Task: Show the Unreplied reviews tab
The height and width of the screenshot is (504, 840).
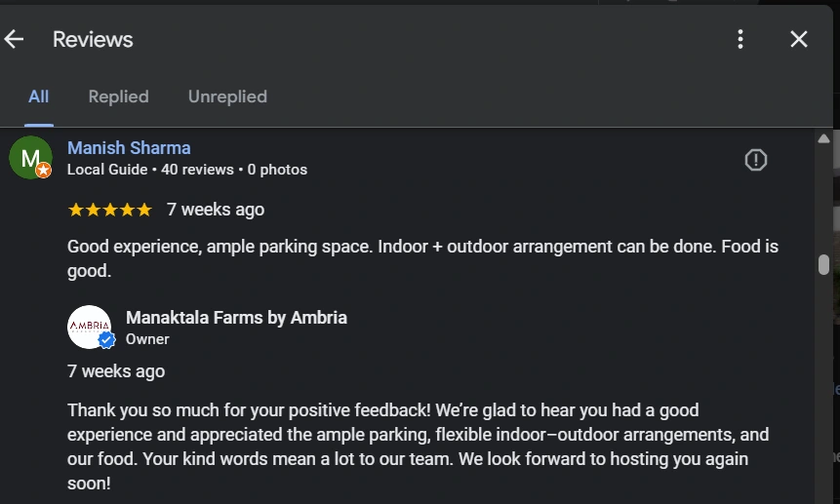Action: (227, 97)
